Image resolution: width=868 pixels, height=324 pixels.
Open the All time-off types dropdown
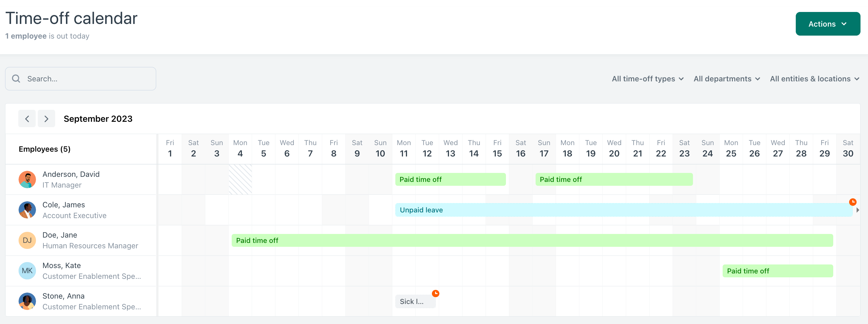click(647, 78)
